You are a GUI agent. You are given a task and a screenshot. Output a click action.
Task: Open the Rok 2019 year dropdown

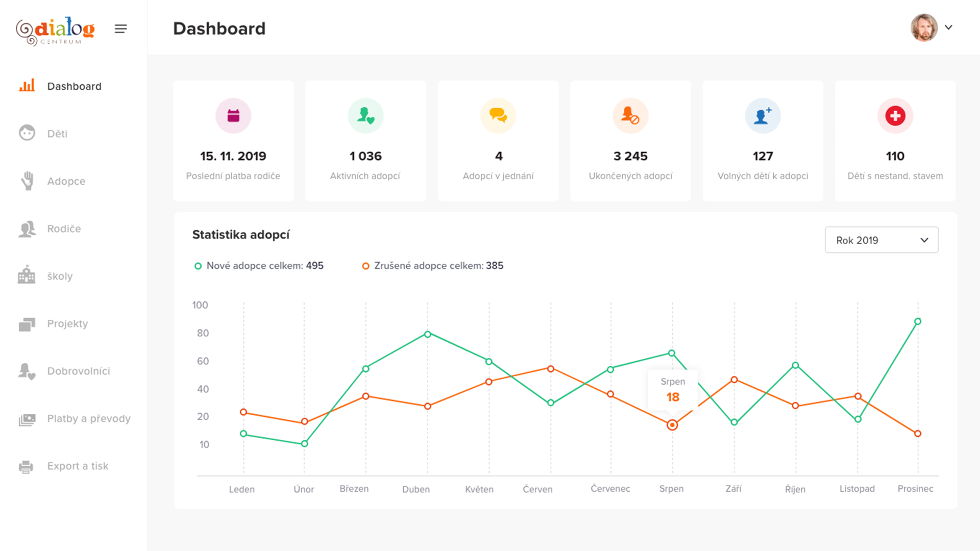tap(881, 240)
